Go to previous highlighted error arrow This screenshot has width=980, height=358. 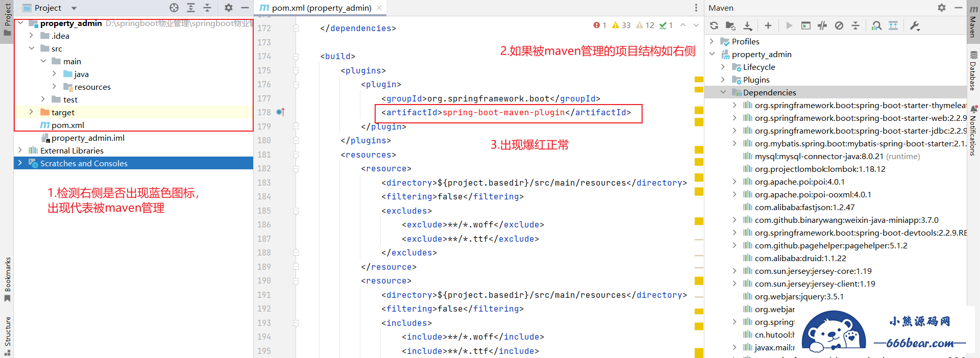click(683, 25)
